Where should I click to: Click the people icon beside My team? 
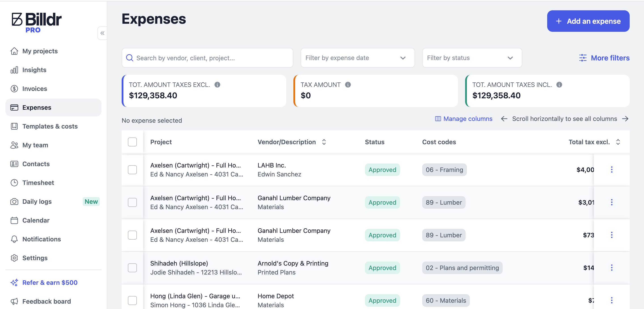(14, 145)
